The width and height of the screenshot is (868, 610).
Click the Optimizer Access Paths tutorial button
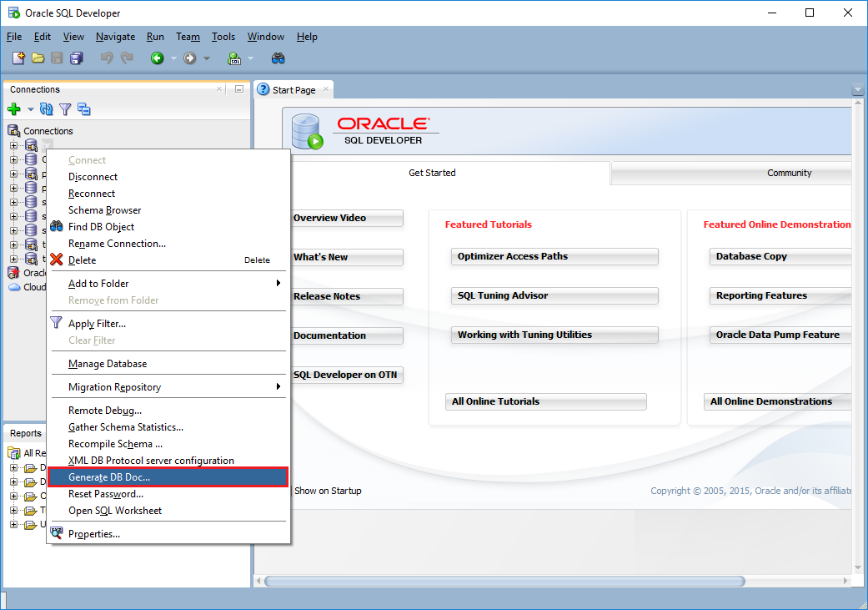tap(554, 256)
